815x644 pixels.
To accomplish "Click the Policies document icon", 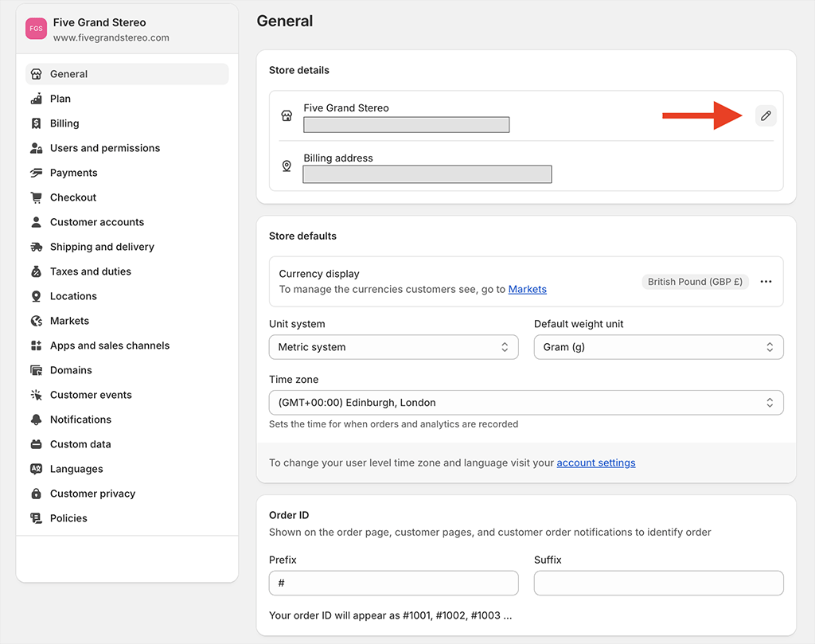I will pos(36,518).
